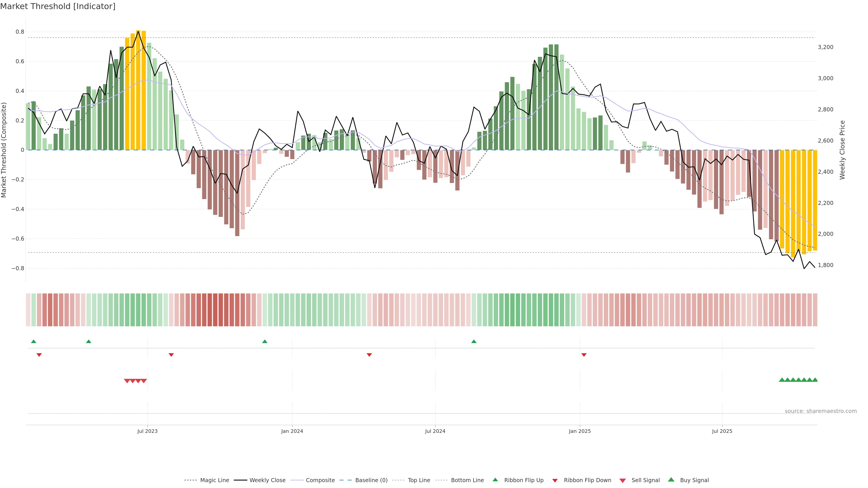Toggle the Composite legend entry

(320, 480)
